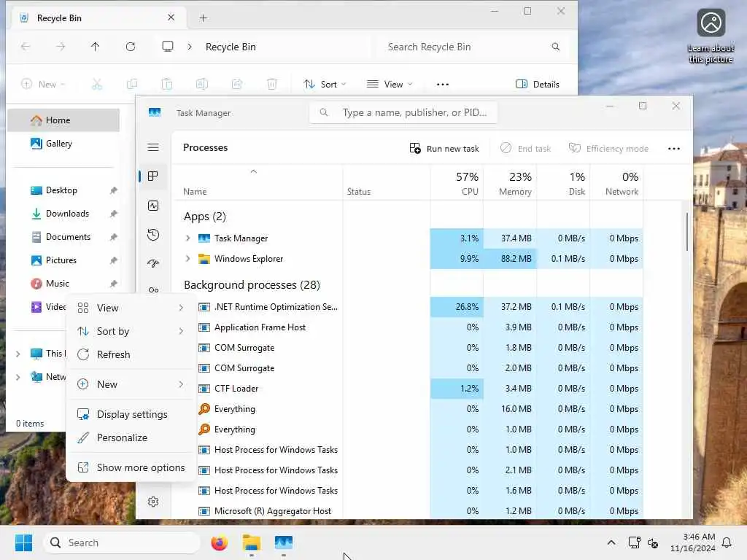Open View dropdown in Recycle Bin toolbar
747x560 pixels.
pos(390,85)
